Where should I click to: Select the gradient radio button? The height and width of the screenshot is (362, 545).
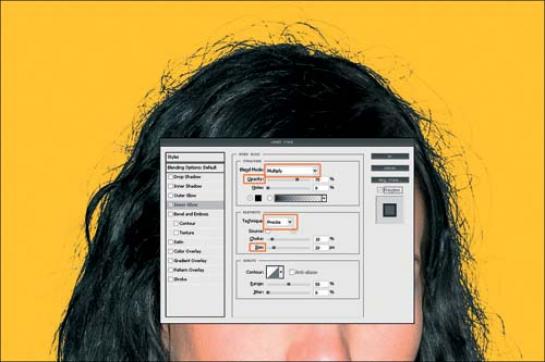click(270, 198)
